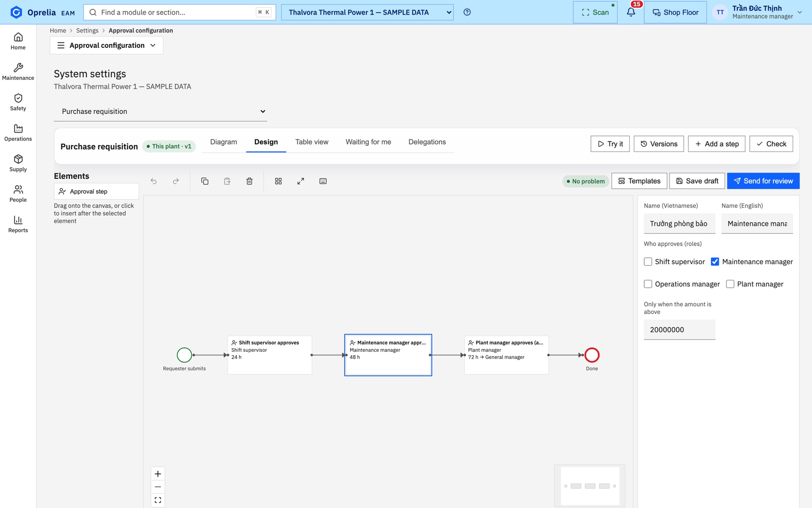This screenshot has height=508, width=812.
Task: Check the Plant manager role checkbox
Action: (730, 284)
